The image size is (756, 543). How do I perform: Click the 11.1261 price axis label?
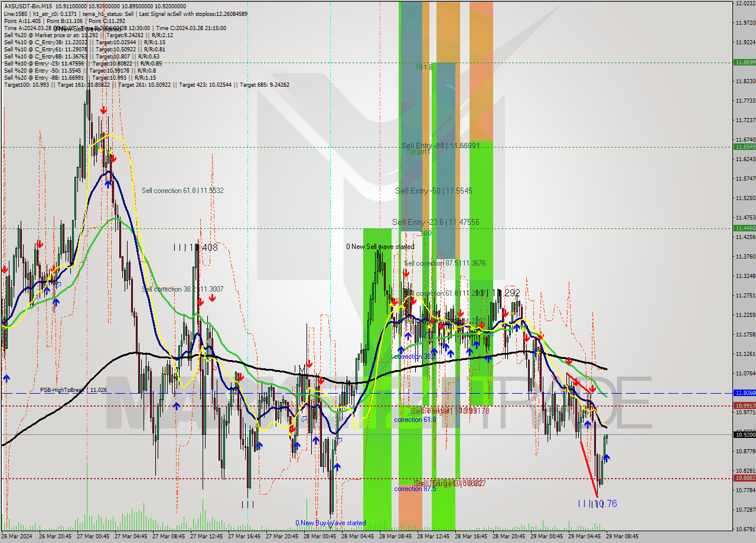(x=745, y=354)
